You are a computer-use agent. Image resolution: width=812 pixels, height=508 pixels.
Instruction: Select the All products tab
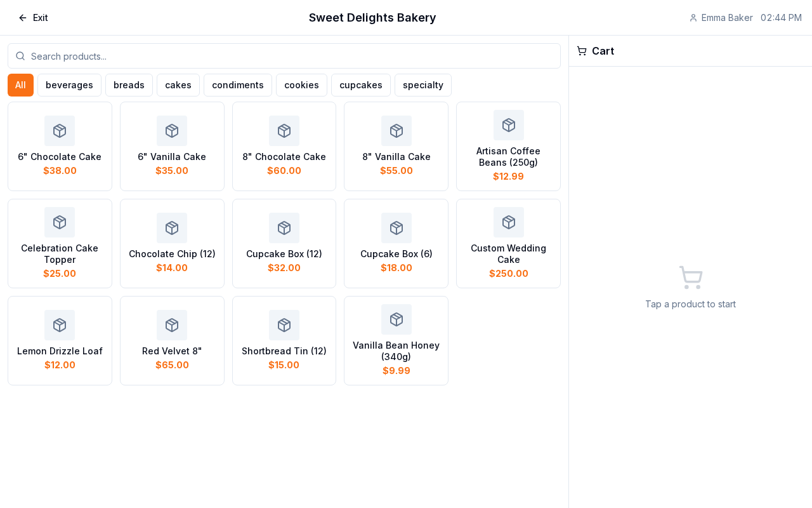20,85
